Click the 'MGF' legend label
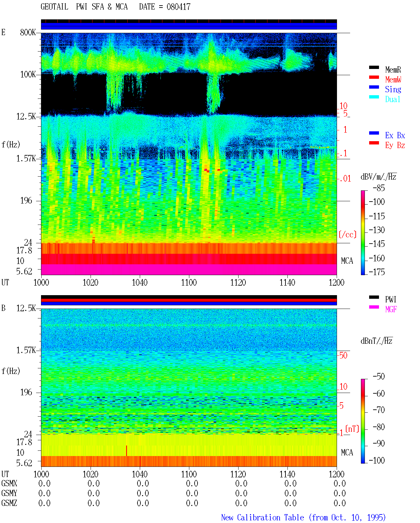This screenshot has height=523, width=420. tap(391, 309)
